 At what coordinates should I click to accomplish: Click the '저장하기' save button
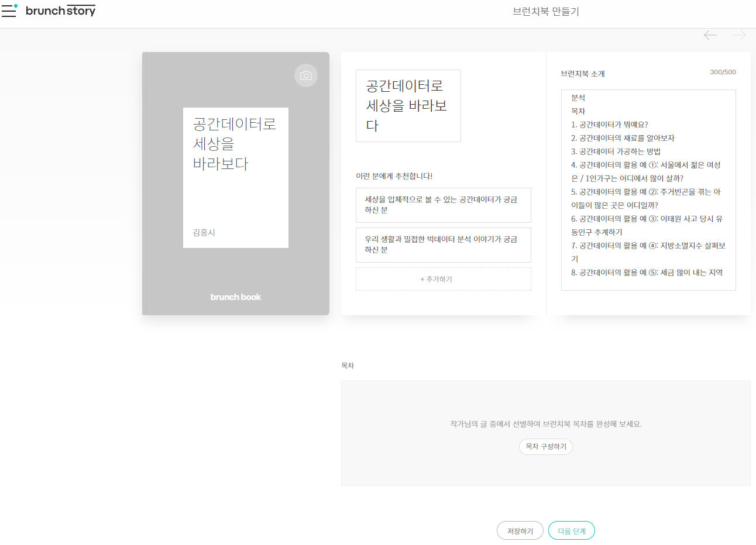[x=520, y=531]
